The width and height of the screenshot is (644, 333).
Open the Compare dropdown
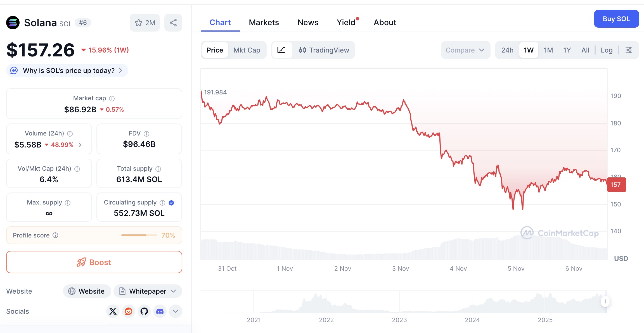(465, 50)
